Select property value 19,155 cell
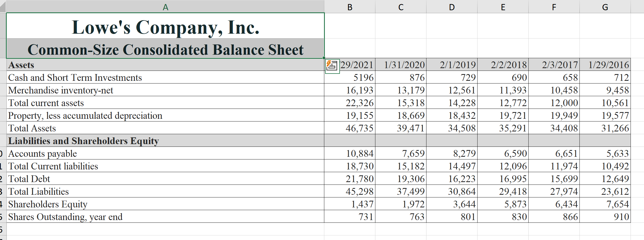 pyautogui.click(x=350, y=115)
